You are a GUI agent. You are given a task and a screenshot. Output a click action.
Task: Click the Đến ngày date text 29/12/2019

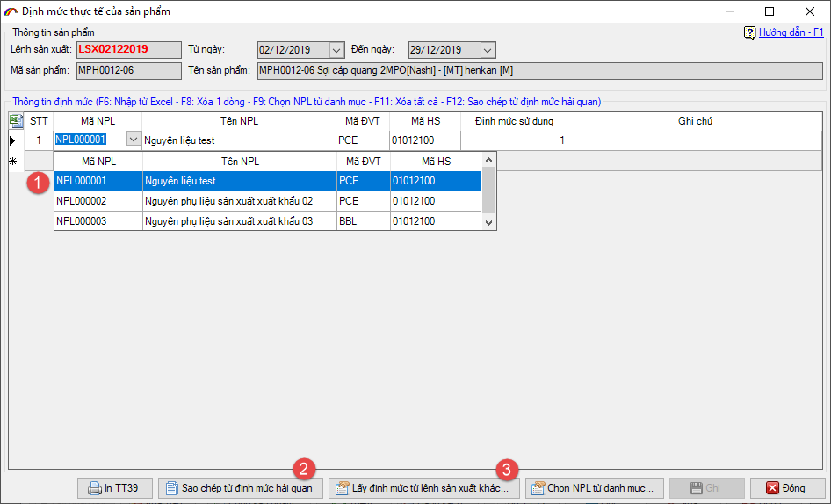436,50
